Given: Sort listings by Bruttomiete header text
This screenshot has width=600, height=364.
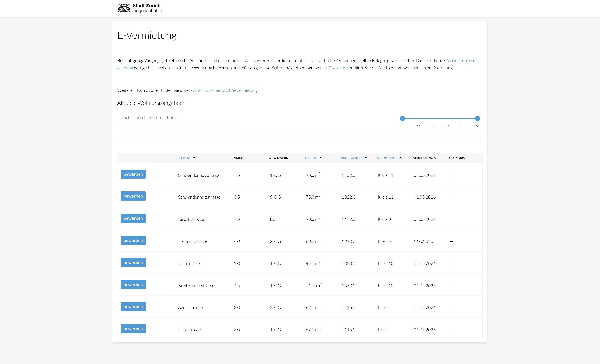Looking at the screenshot, I should 351,158.
